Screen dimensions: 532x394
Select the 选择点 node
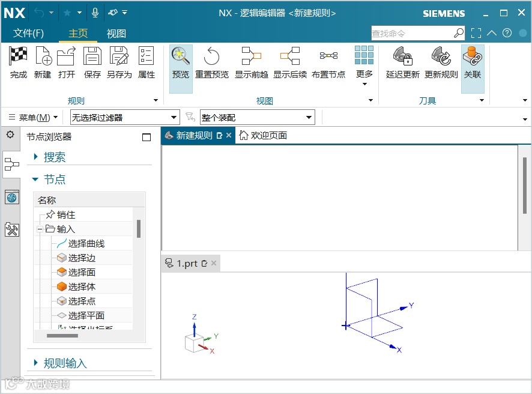[x=82, y=301]
